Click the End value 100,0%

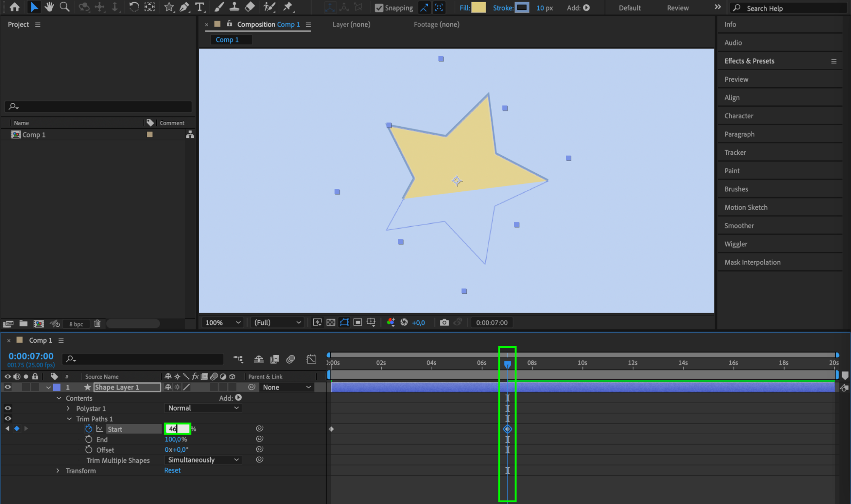(176, 439)
